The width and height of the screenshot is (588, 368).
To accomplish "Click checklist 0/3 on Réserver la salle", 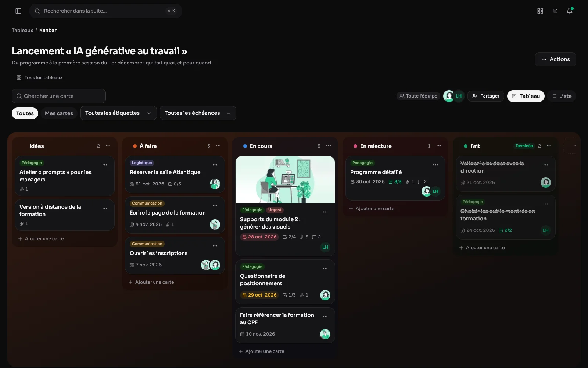I will point(175,184).
